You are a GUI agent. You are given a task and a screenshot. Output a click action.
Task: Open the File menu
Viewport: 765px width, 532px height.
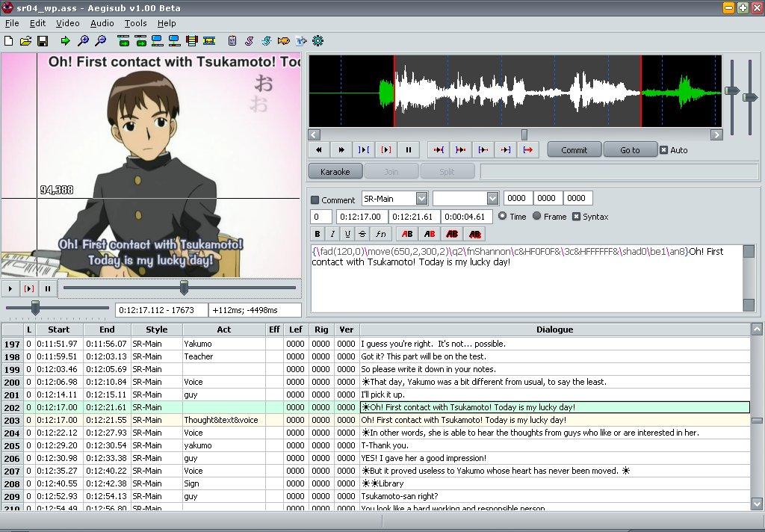pyautogui.click(x=12, y=23)
